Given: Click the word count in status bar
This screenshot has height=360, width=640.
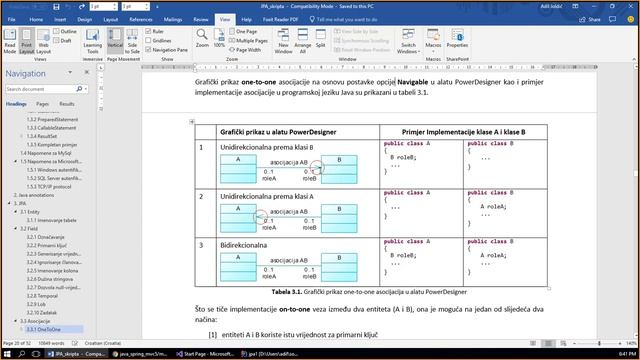Looking at the screenshot, I should coord(51,343).
